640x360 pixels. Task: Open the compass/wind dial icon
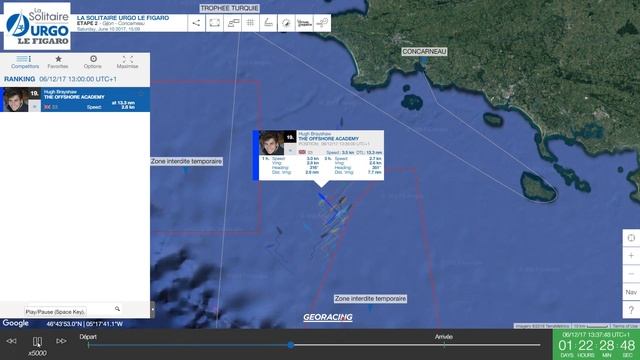(286, 23)
